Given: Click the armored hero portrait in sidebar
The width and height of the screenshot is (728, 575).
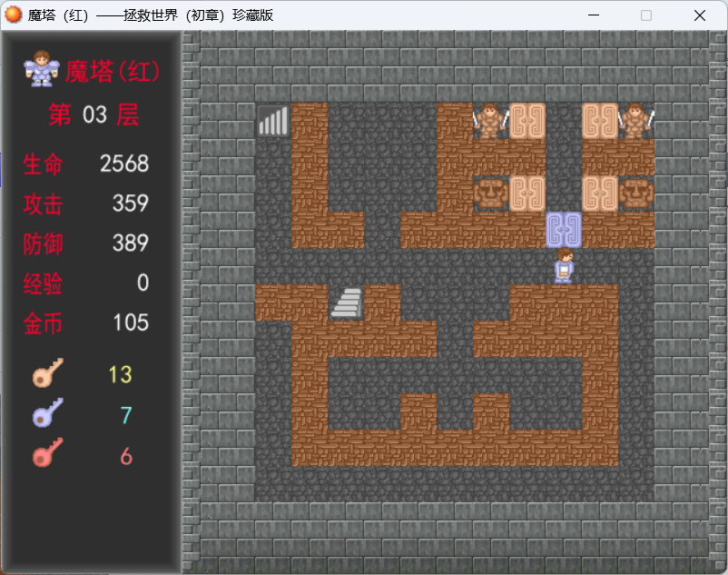Looking at the screenshot, I should 42,69.
